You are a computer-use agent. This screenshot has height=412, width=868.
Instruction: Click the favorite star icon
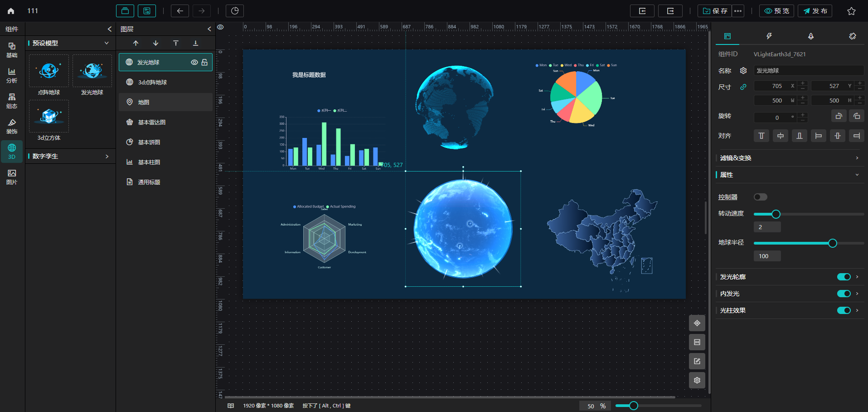coord(851,11)
